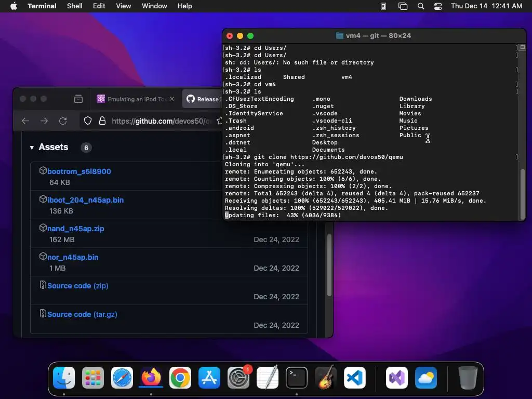Click package icon beside nand_n45ap.zip
Viewport: 532px width, 399px height.
pyautogui.click(x=43, y=228)
